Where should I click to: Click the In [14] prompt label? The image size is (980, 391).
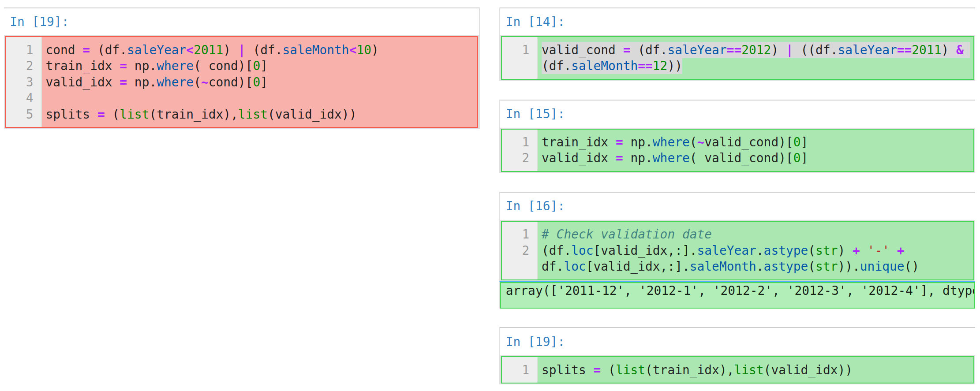pos(535,22)
